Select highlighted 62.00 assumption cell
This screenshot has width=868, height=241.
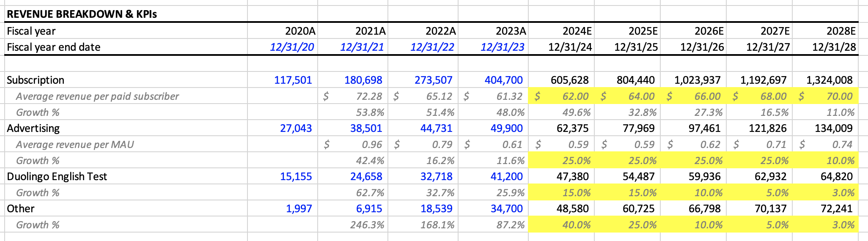pyautogui.click(x=561, y=96)
